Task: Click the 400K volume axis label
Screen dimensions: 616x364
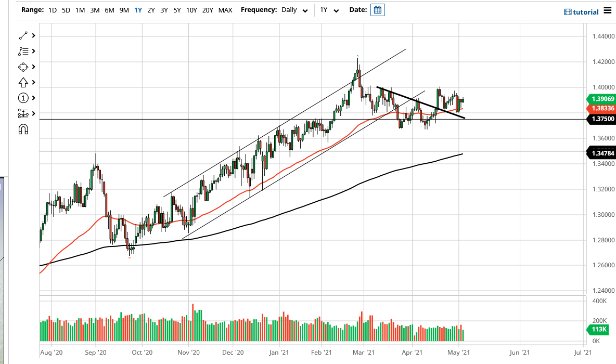Action: (x=599, y=301)
